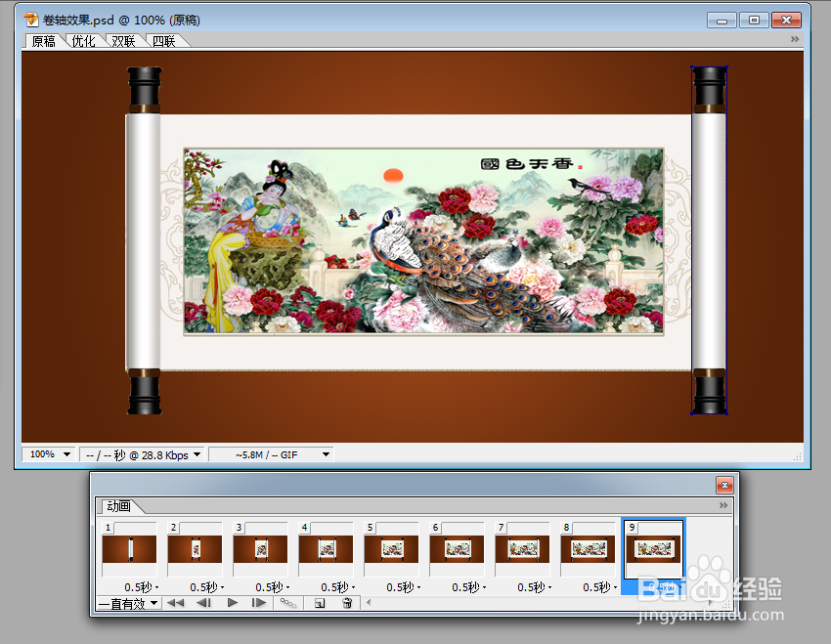
Task: Click the peacock painting on canvas
Action: click(x=423, y=241)
